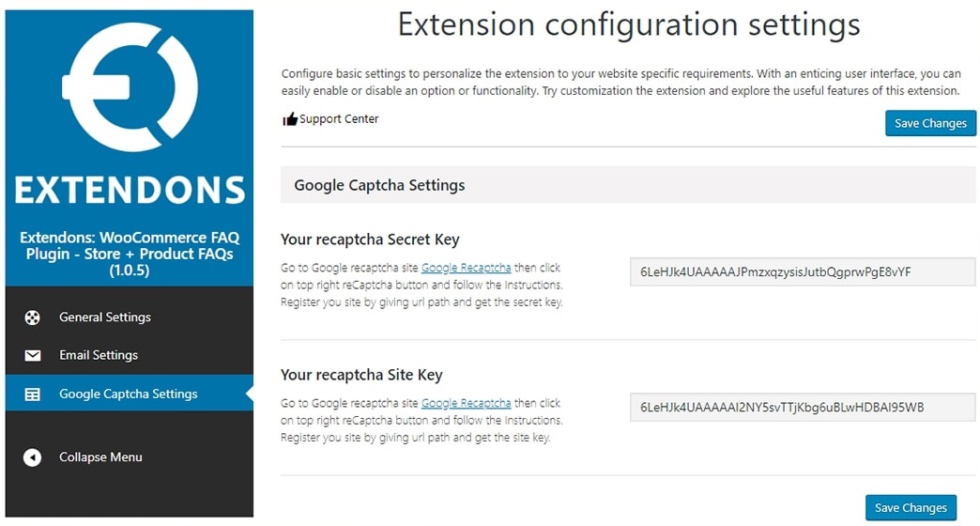The height and width of the screenshot is (526, 980).
Task: Select Google Captcha Settings in the sidebar
Action: tap(130, 394)
